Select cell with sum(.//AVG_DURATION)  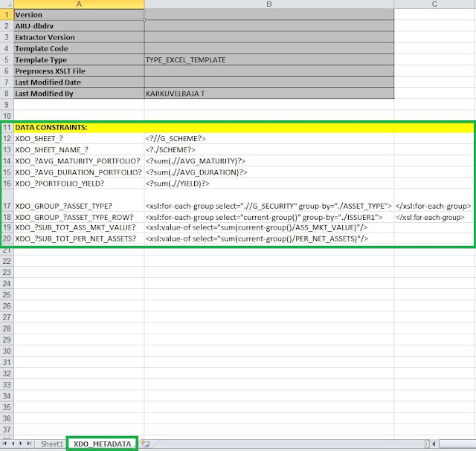[269, 172]
